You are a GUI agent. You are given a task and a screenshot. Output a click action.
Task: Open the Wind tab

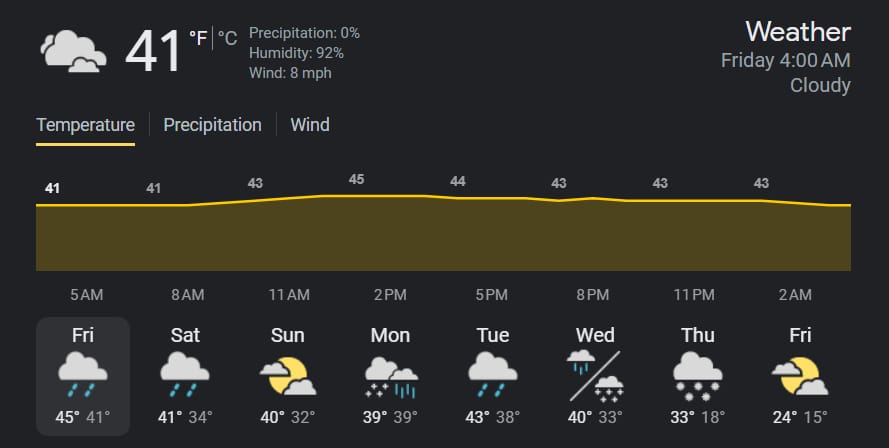[310, 125]
